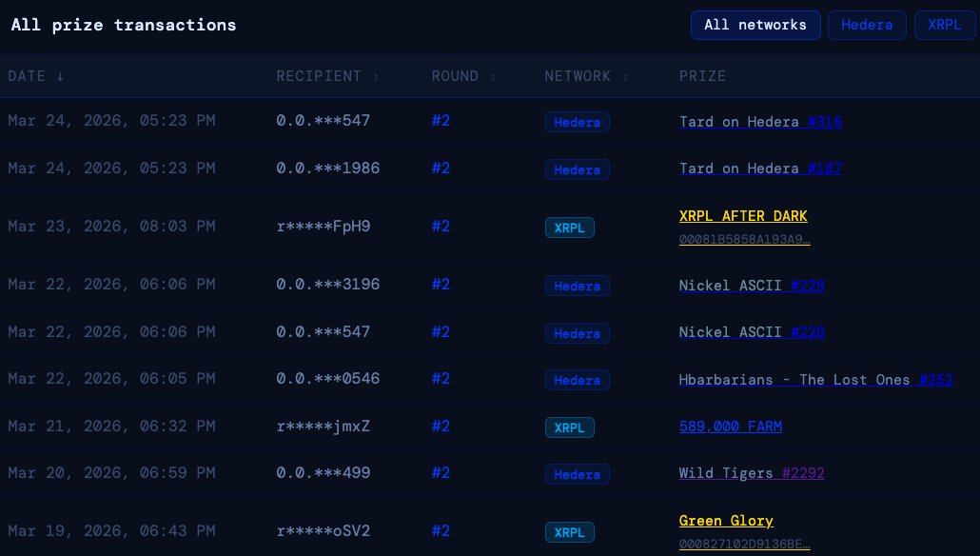This screenshot has height=556, width=980.
Task: Click XRPL badge in the r*****oSV2 row
Action: tap(569, 532)
